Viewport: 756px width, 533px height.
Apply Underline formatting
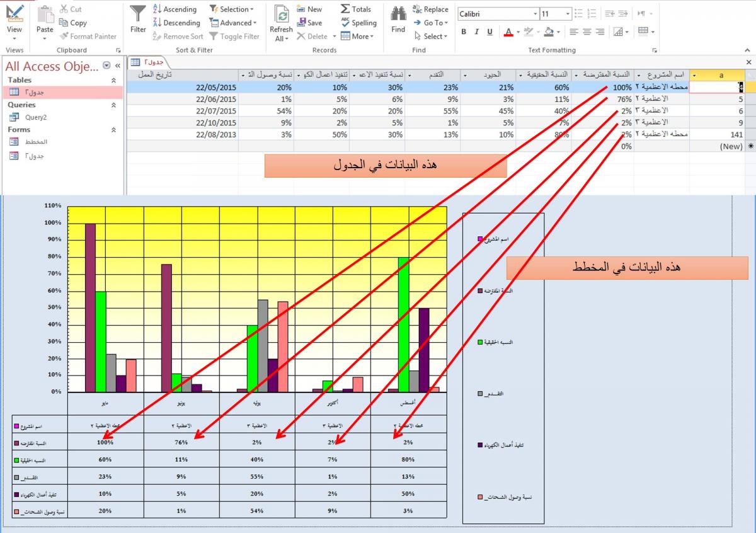(489, 32)
